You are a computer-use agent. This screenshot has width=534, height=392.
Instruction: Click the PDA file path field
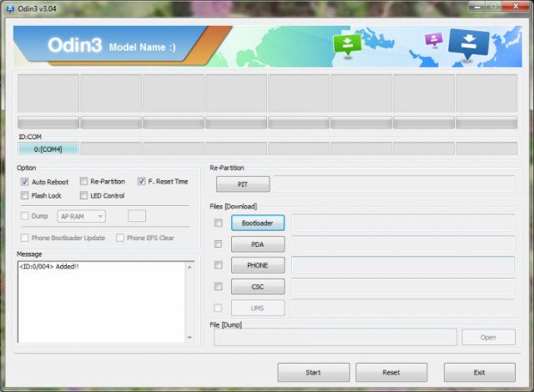coord(403,244)
